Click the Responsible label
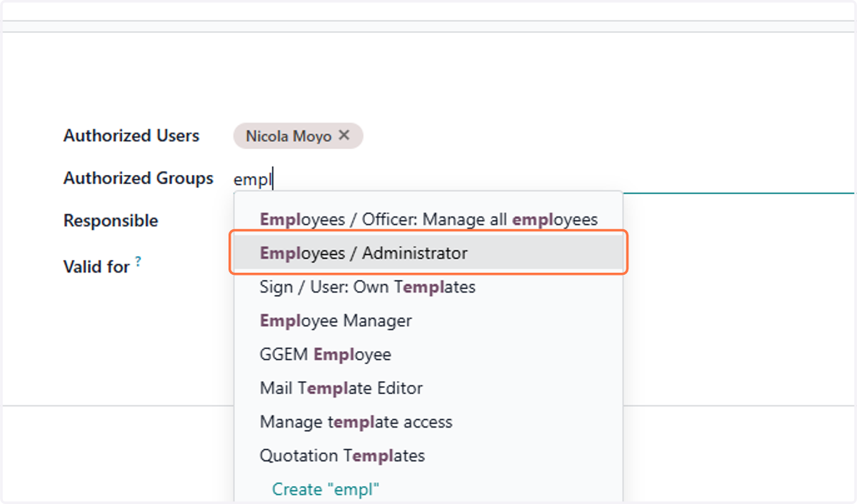 click(x=111, y=221)
